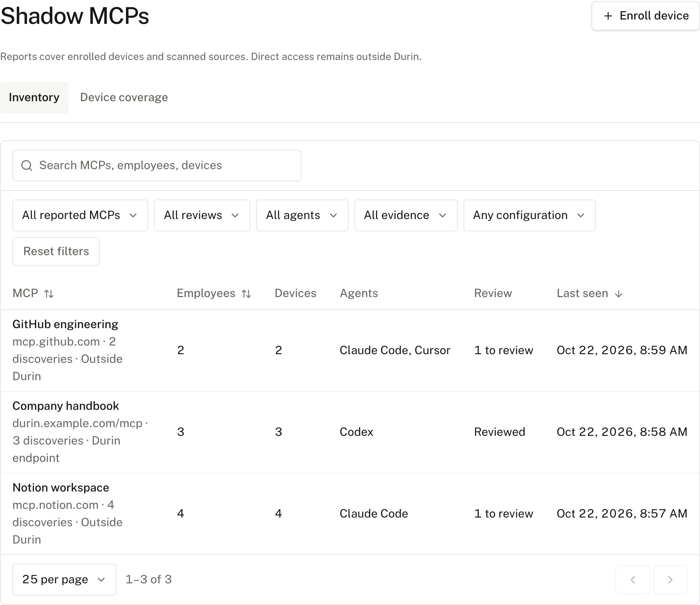Open the GitHub engineering MCP row
The image size is (700, 605).
350,351
